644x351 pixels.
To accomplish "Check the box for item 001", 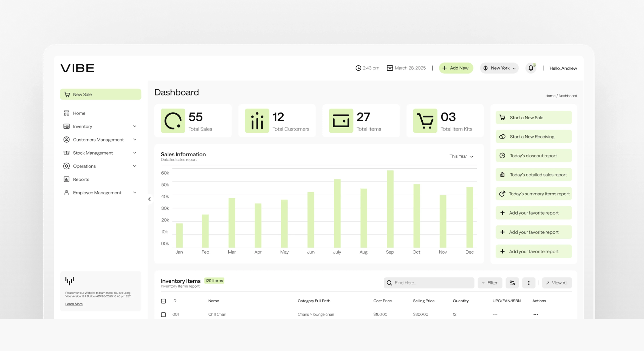I will click(x=163, y=315).
